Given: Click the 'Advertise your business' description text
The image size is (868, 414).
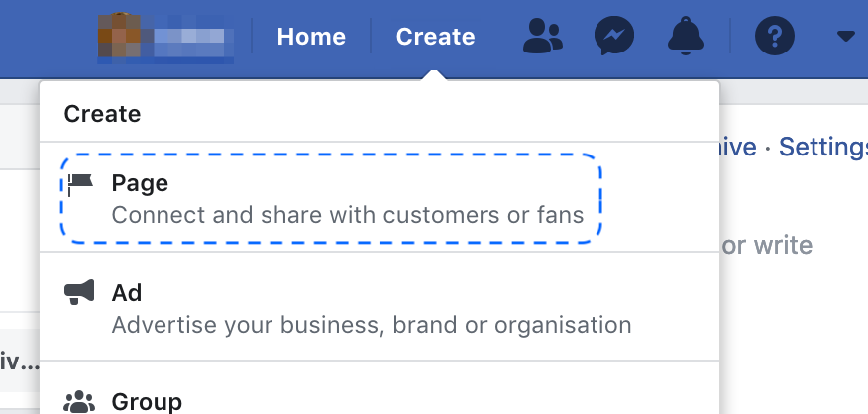Looking at the screenshot, I should coord(372,324).
